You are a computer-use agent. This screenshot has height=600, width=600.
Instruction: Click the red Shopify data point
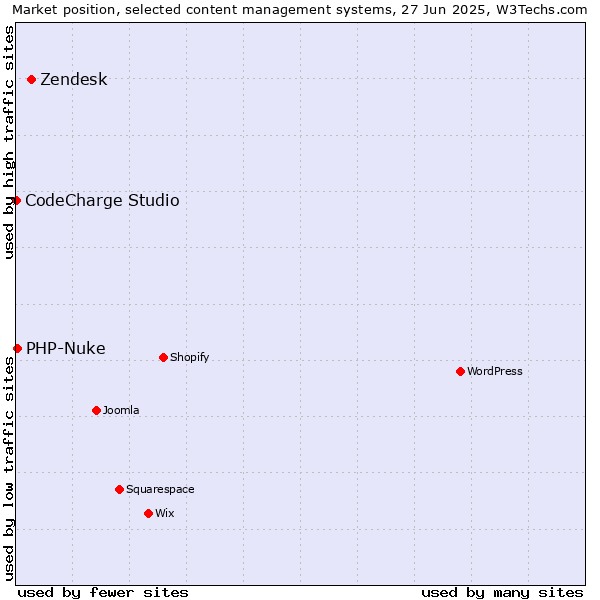point(163,357)
